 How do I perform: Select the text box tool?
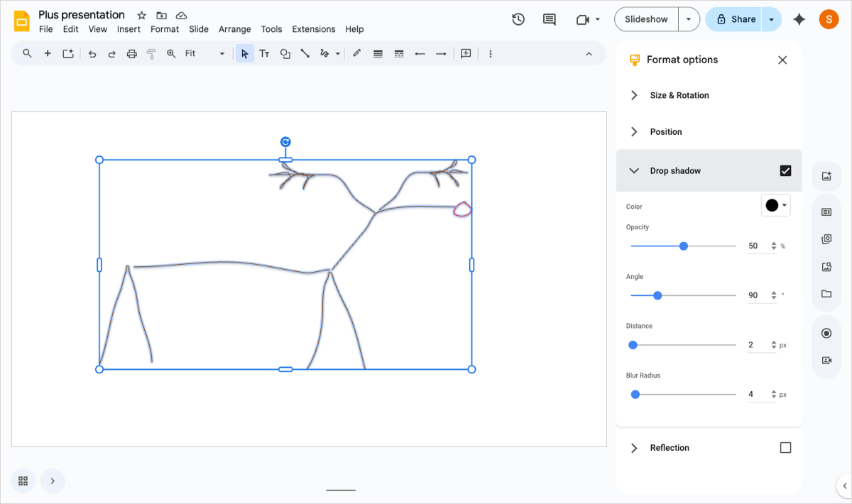(x=264, y=54)
